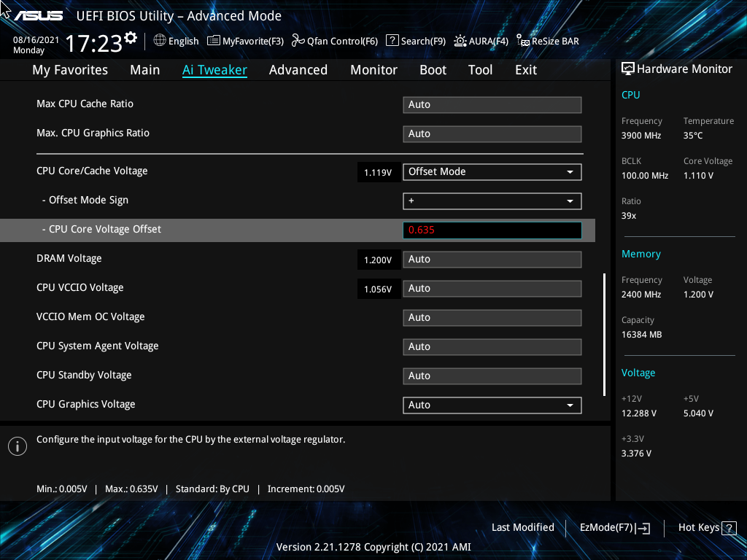The height and width of the screenshot is (560, 747).
Task: Click the Hot Keys question mark icon
Action: (729, 528)
